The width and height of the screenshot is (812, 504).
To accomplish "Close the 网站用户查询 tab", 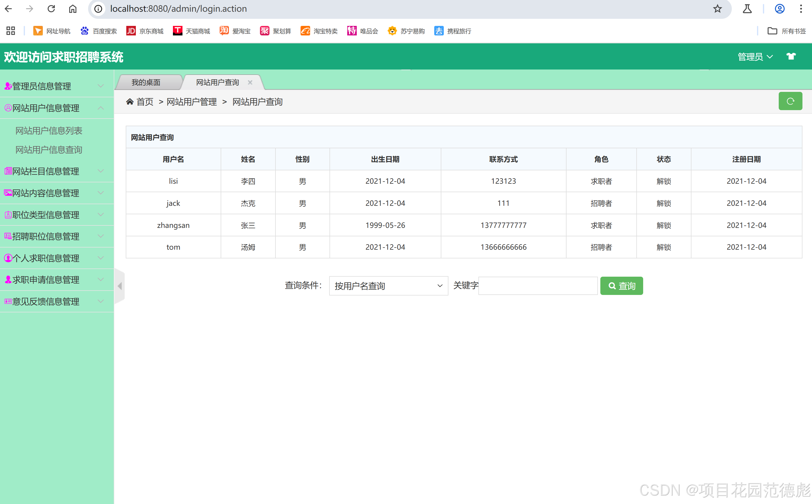I will [250, 82].
